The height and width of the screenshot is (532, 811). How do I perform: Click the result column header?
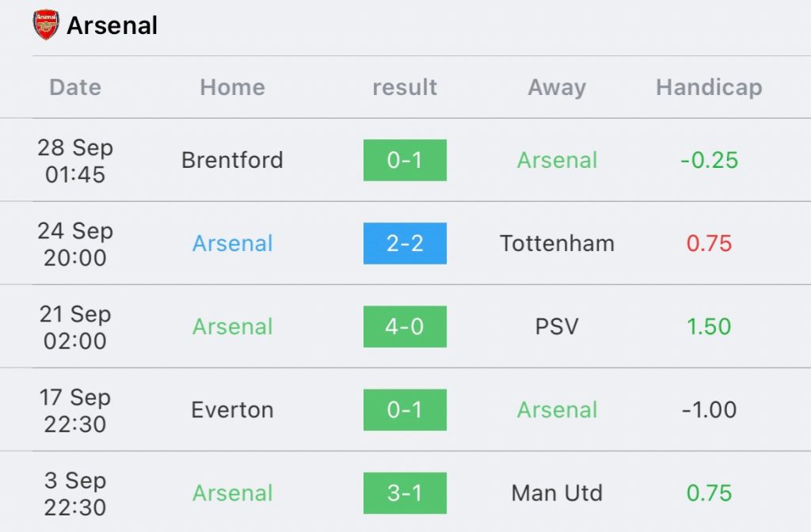pyautogui.click(x=405, y=87)
